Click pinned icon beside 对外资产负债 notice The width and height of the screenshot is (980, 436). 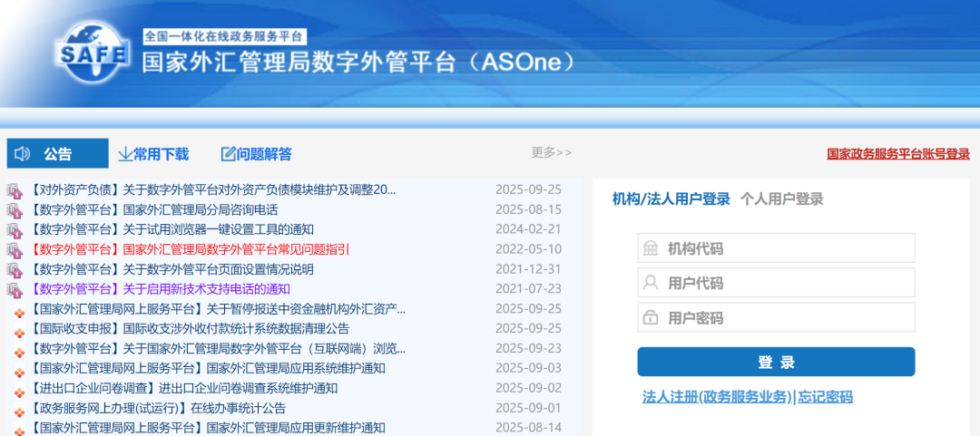[15, 190]
